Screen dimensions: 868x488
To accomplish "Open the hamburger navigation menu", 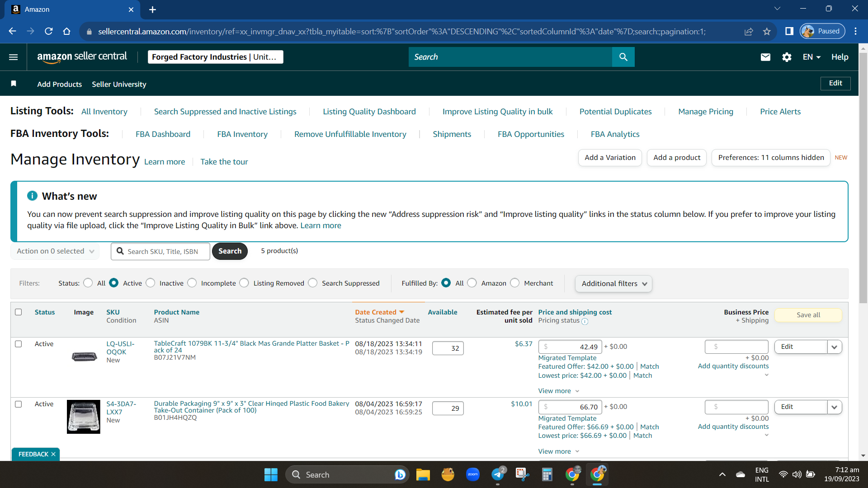I will pos(14,57).
